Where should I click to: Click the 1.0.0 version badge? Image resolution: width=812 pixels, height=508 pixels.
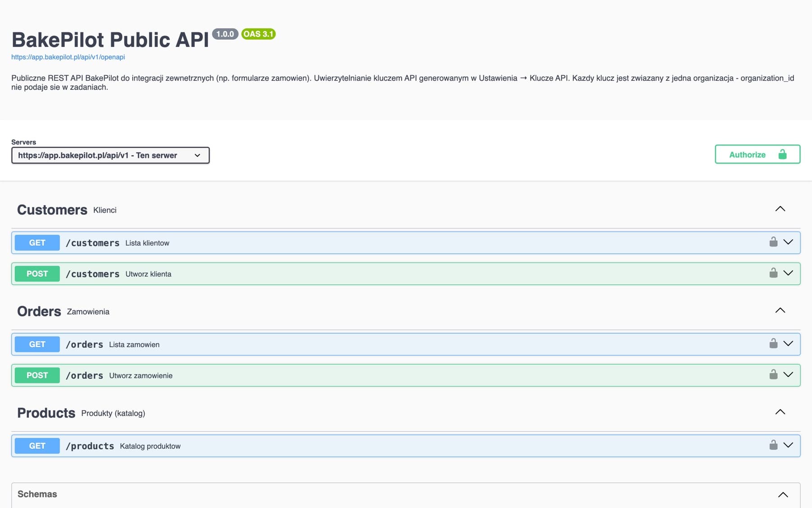click(x=225, y=34)
